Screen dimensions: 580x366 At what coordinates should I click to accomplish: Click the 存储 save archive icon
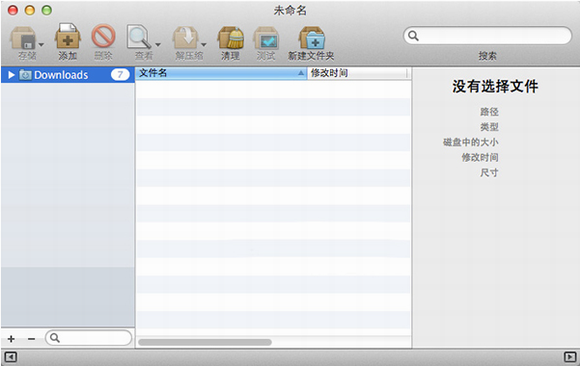(x=23, y=38)
